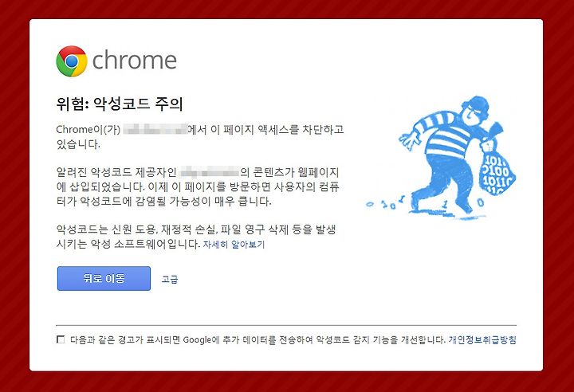Open the 자세히 알아보기 learn more link
The height and width of the screenshot is (392, 574).
234,244
